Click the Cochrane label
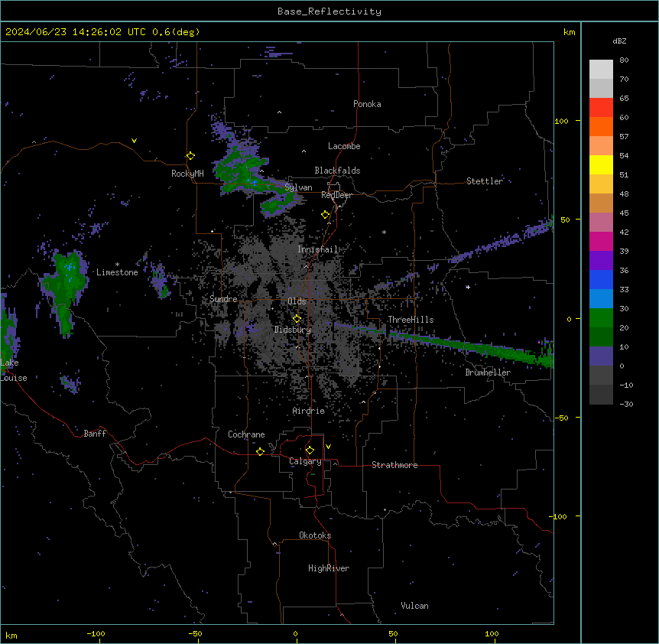659x644 pixels. pyautogui.click(x=246, y=434)
